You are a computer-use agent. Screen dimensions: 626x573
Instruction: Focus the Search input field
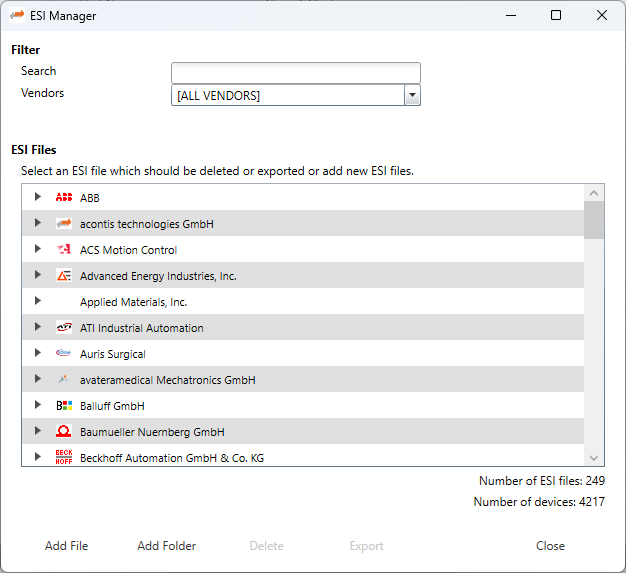pos(296,73)
